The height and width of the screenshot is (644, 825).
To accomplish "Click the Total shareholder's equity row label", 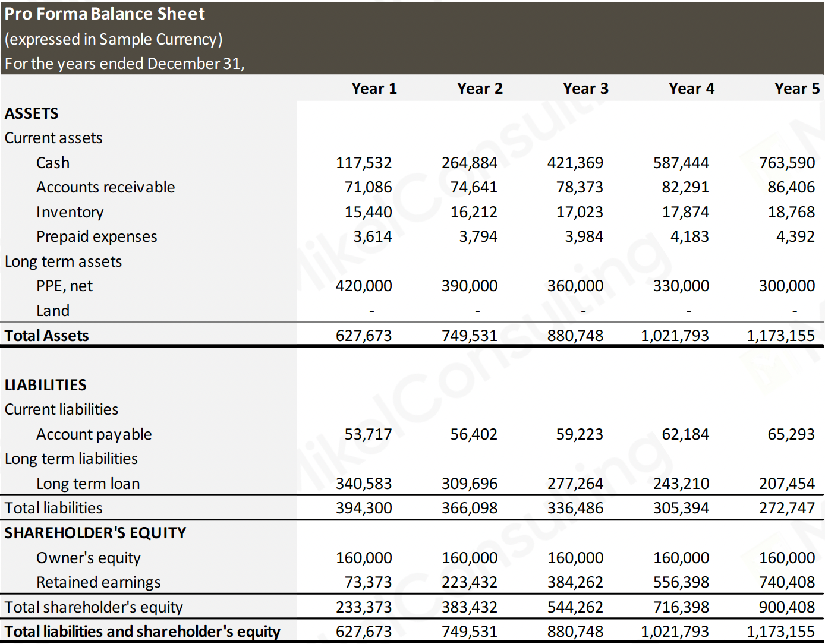I will click(x=94, y=607).
